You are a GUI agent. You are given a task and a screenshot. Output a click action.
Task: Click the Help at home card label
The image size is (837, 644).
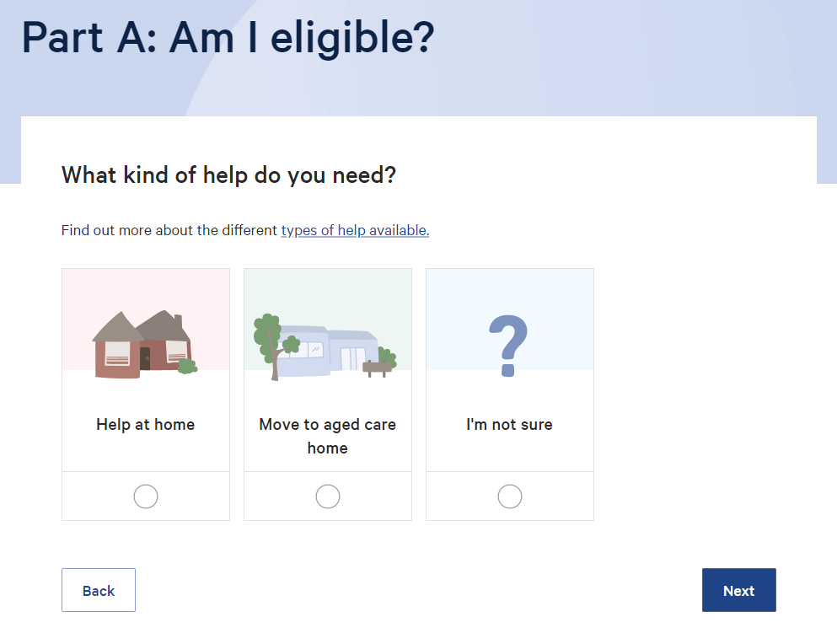click(x=146, y=425)
